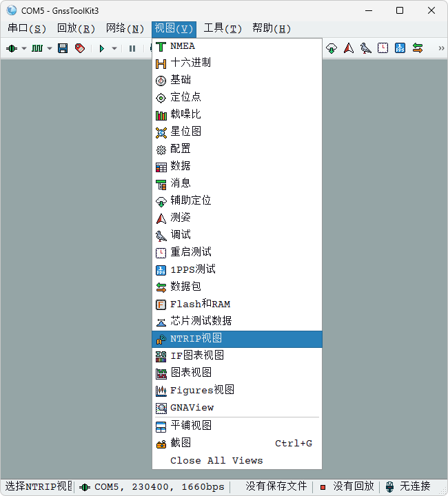Select 星位图 sky view menu item

237,132
